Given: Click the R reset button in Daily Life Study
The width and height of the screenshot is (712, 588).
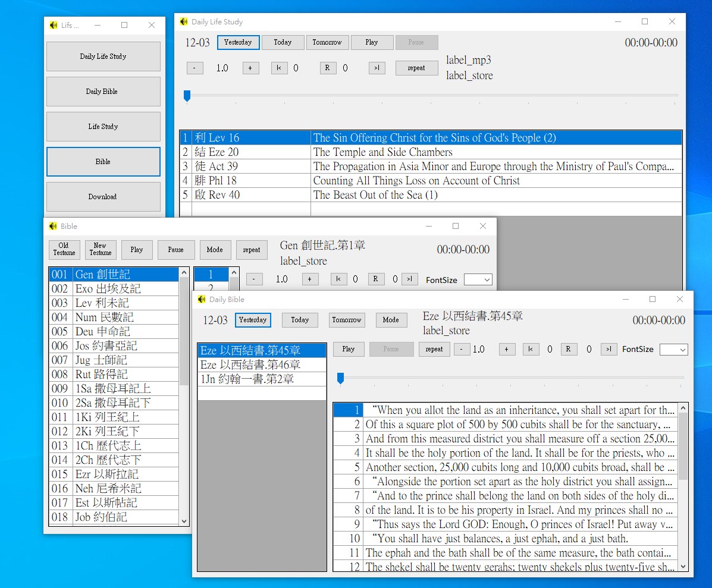Looking at the screenshot, I should tap(327, 68).
